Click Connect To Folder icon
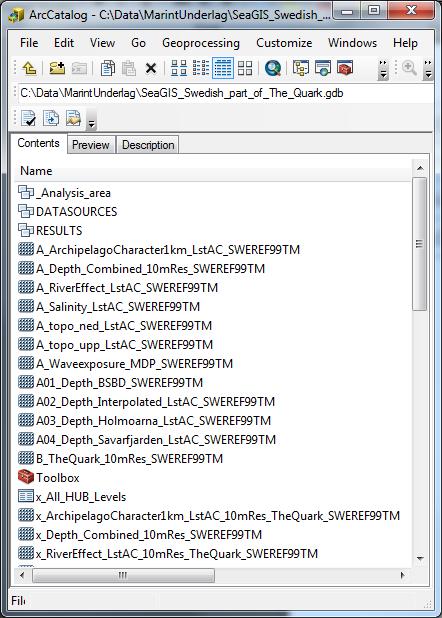The image size is (442, 618). 57,68
